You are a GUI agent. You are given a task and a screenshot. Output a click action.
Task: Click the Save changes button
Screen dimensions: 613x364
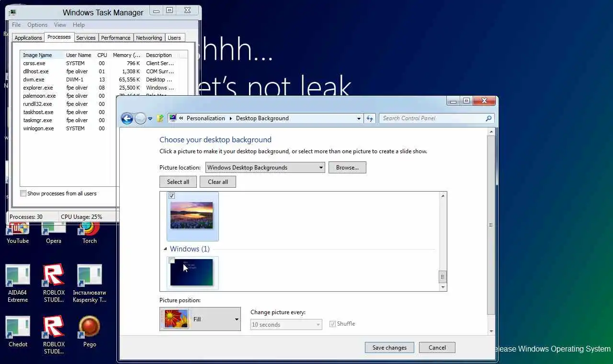coord(389,348)
